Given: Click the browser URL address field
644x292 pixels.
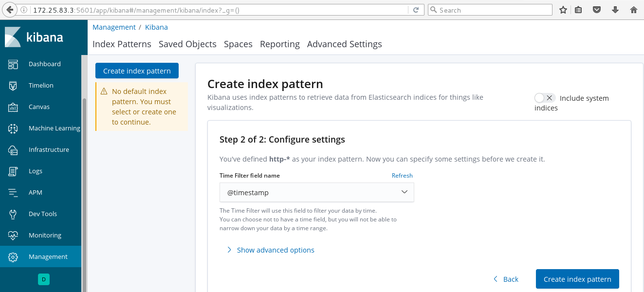Looking at the screenshot, I should coord(219,10).
